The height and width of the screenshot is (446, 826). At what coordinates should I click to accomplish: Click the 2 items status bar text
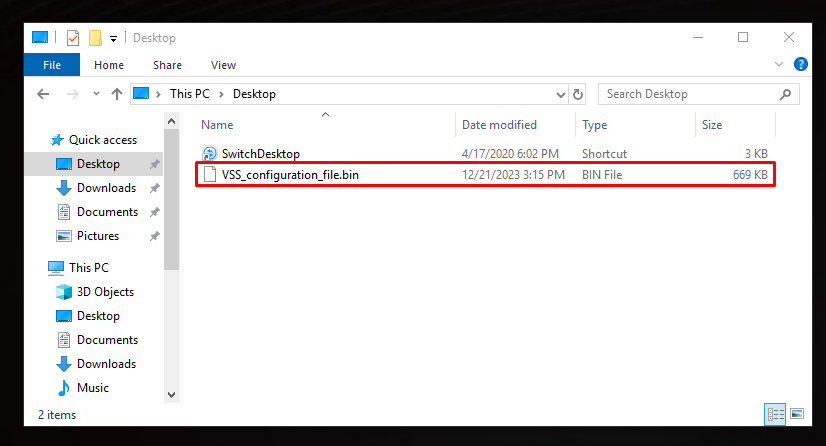(57, 415)
